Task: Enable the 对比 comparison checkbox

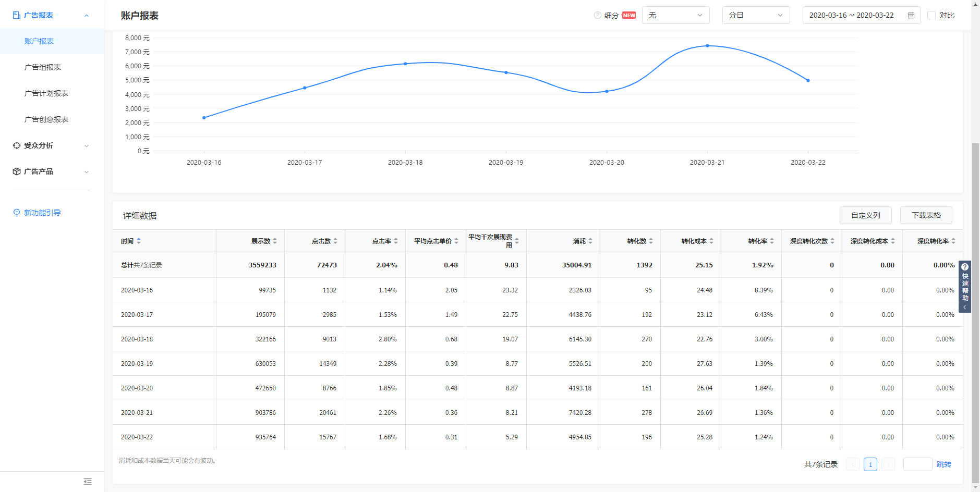Action: 931,16
